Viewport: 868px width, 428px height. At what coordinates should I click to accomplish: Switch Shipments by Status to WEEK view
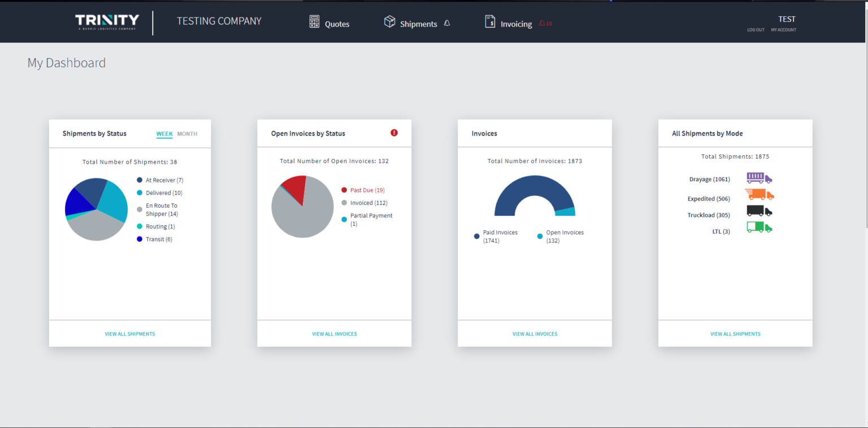tap(164, 134)
